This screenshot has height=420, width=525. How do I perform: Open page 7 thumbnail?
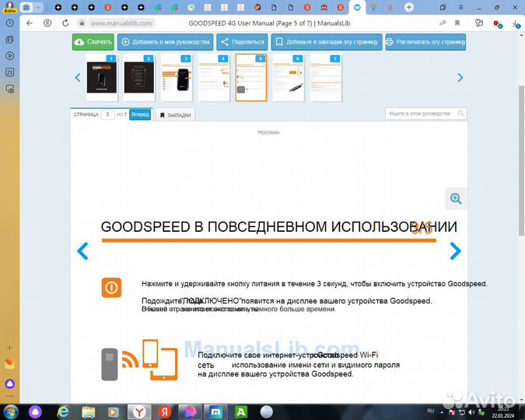326,77
